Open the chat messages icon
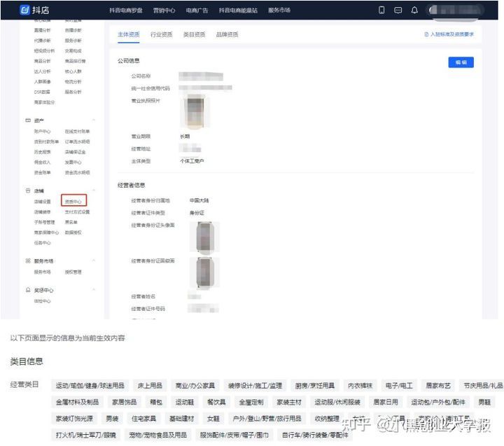The height and width of the screenshot is (446, 504). pyautogui.click(x=398, y=11)
